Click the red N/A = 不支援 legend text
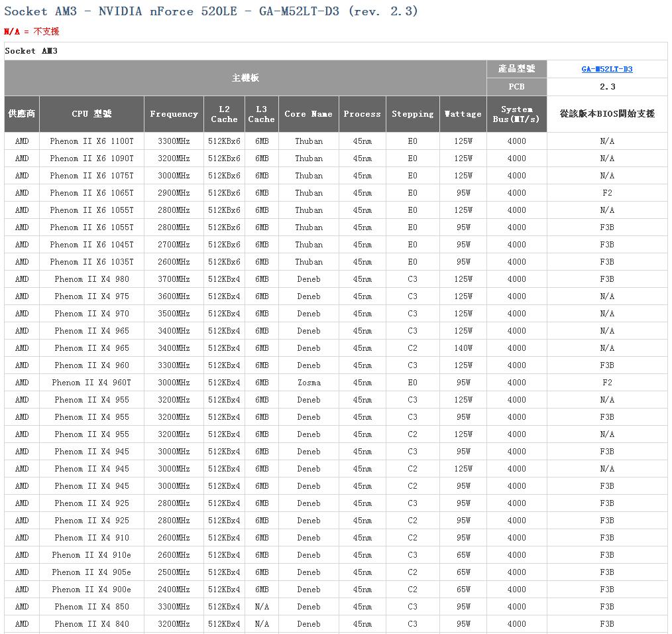 pos(32,31)
